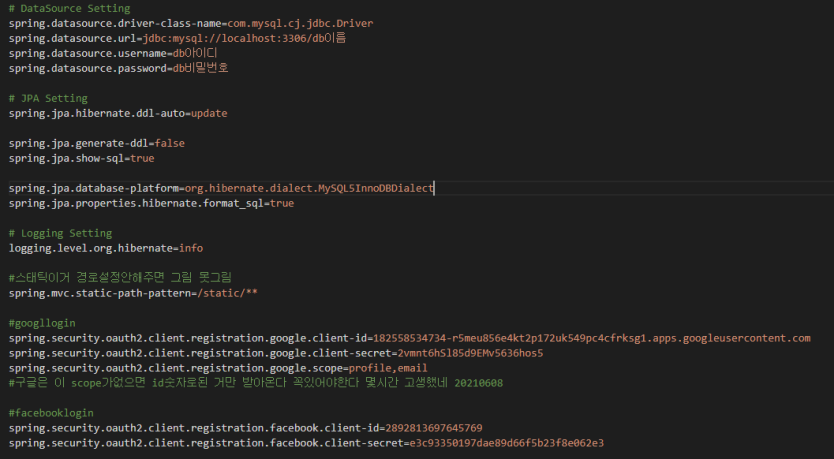The image size is (834, 459).
Task: Click the '# JPA Setting' comment
Action: coord(48,98)
